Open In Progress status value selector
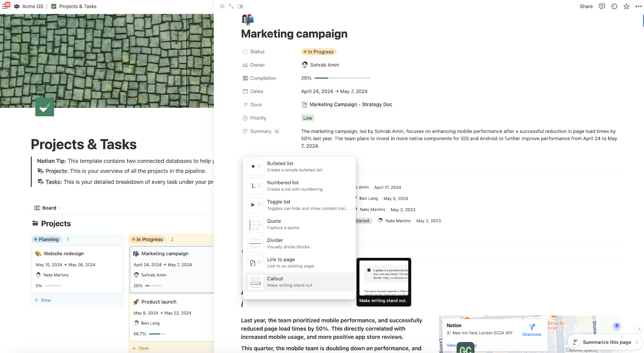This screenshot has width=644, height=353. pos(319,52)
